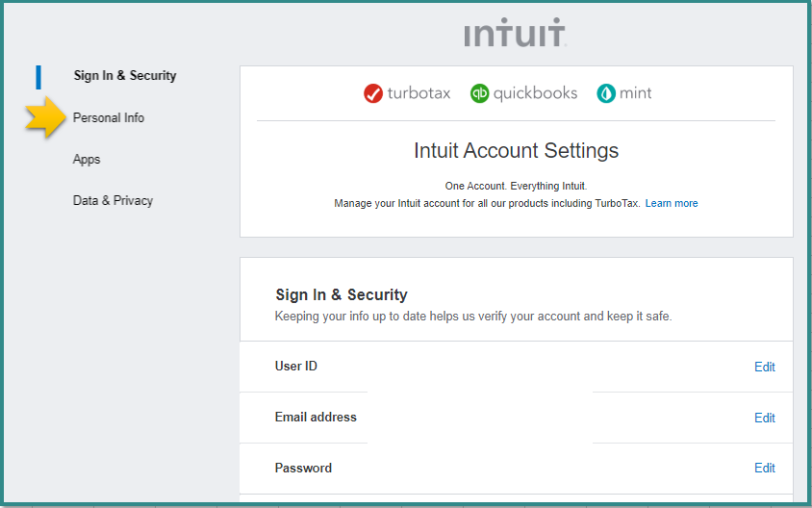Click the mint wordmark text

(636, 93)
